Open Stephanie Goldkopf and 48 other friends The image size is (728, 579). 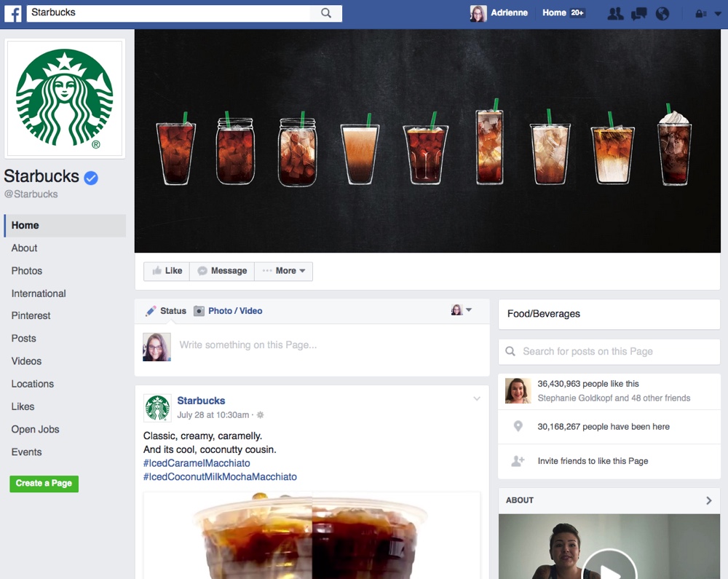[614, 398]
